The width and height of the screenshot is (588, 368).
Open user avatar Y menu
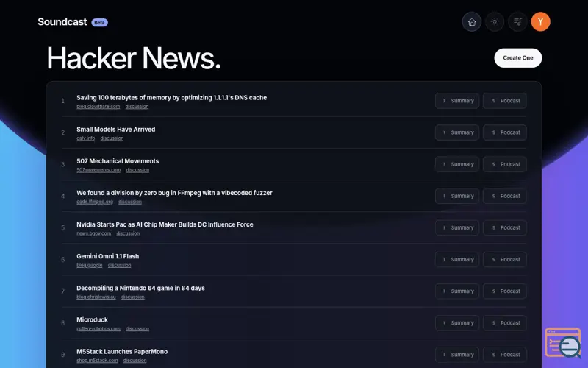(x=540, y=22)
